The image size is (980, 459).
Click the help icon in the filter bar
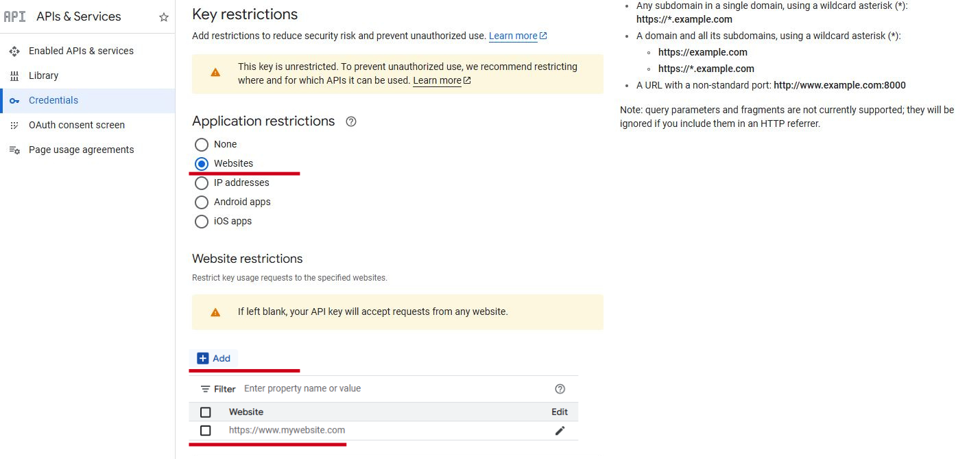[560, 389]
